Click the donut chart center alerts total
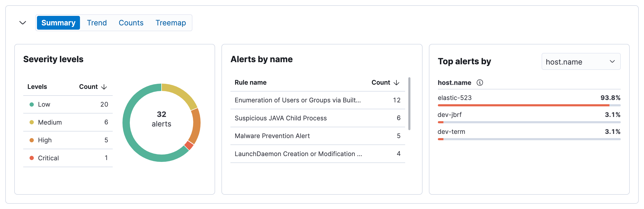The image size is (644, 209). 162,119
